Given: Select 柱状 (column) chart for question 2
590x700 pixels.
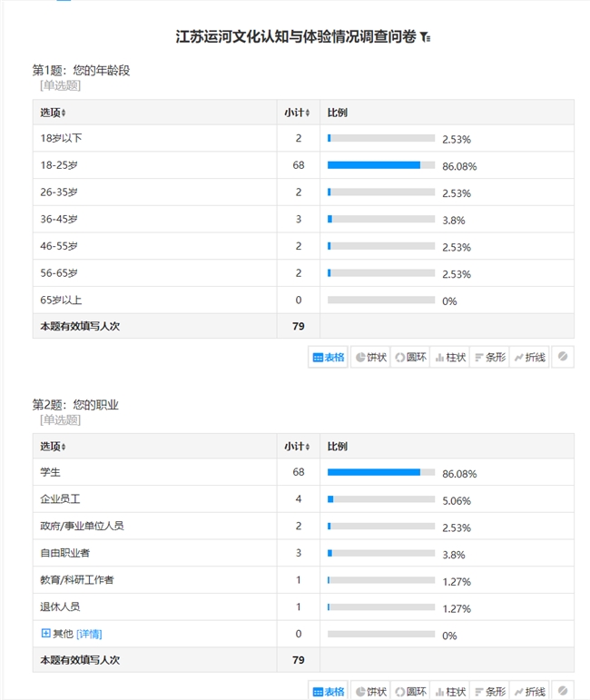Looking at the screenshot, I should [x=450, y=692].
